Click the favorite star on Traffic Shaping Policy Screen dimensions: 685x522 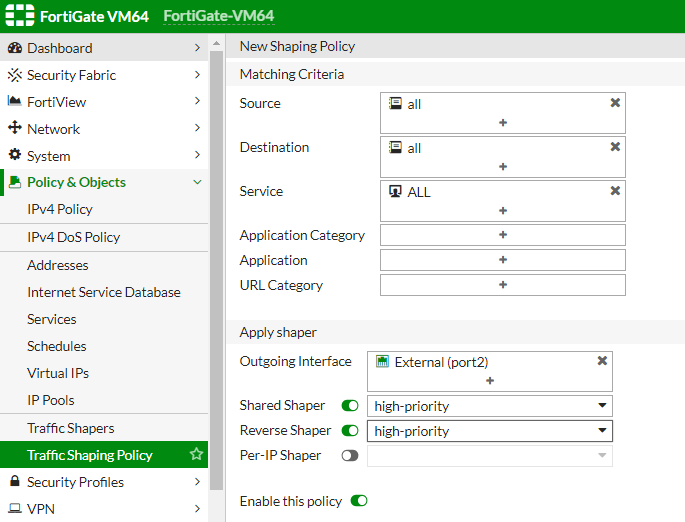pos(196,455)
